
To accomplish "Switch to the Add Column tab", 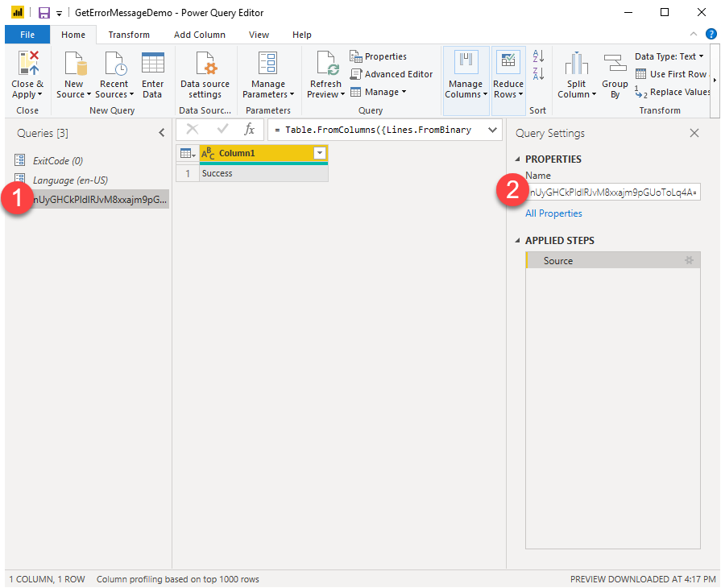I will pos(200,35).
